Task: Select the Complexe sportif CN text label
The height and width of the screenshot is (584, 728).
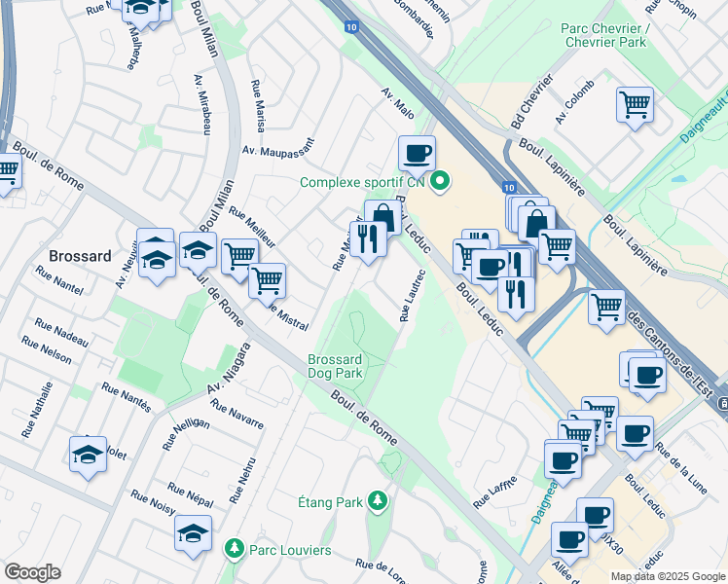Action: pyautogui.click(x=362, y=182)
